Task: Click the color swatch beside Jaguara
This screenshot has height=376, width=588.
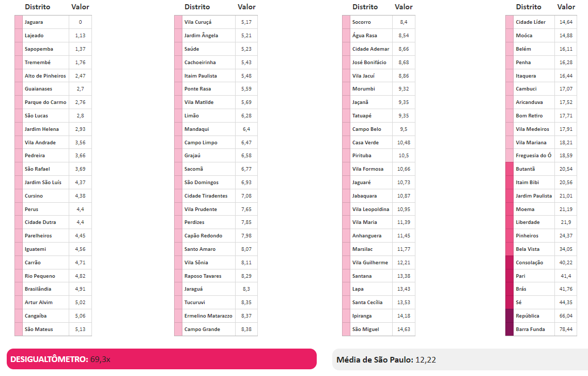Action: [x=19, y=22]
